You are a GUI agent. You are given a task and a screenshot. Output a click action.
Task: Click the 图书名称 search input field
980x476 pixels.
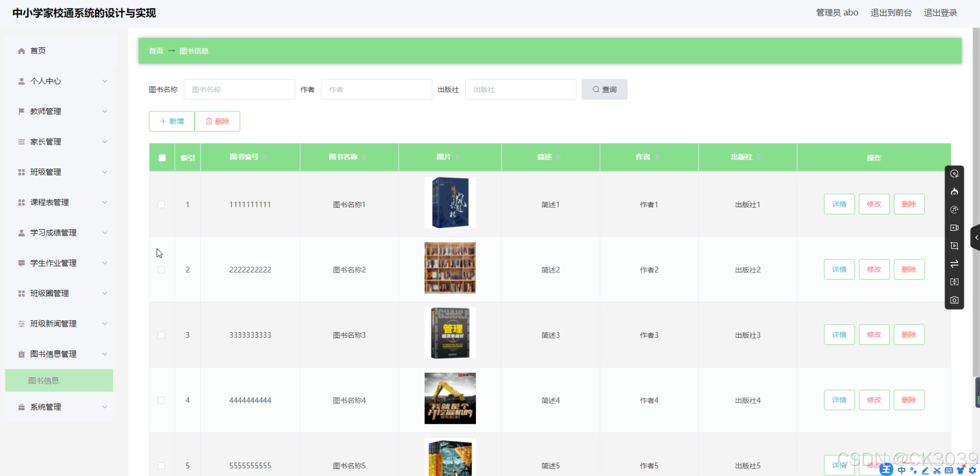(x=239, y=90)
